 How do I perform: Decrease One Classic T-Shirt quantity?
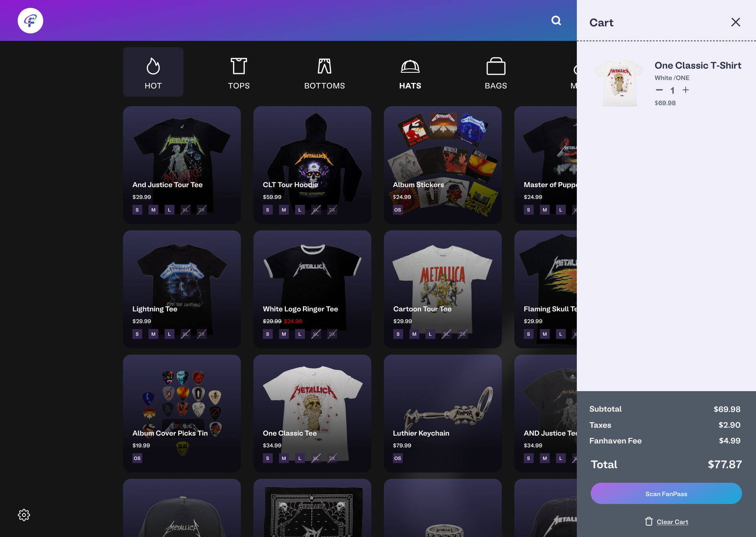[659, 90]
